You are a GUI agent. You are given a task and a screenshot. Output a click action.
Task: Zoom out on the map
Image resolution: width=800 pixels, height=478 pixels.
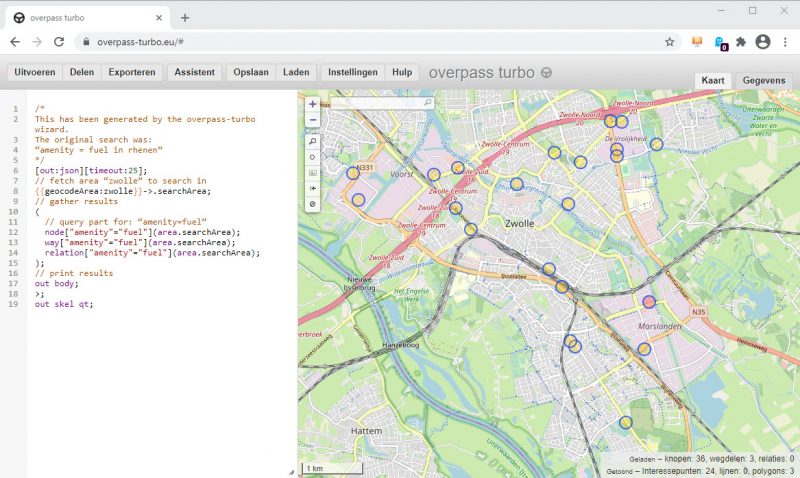click(313, 120)
